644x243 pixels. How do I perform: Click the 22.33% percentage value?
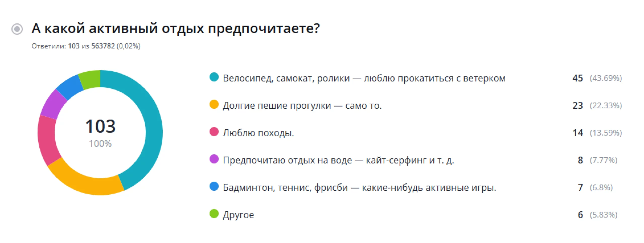tap(606, 105)
